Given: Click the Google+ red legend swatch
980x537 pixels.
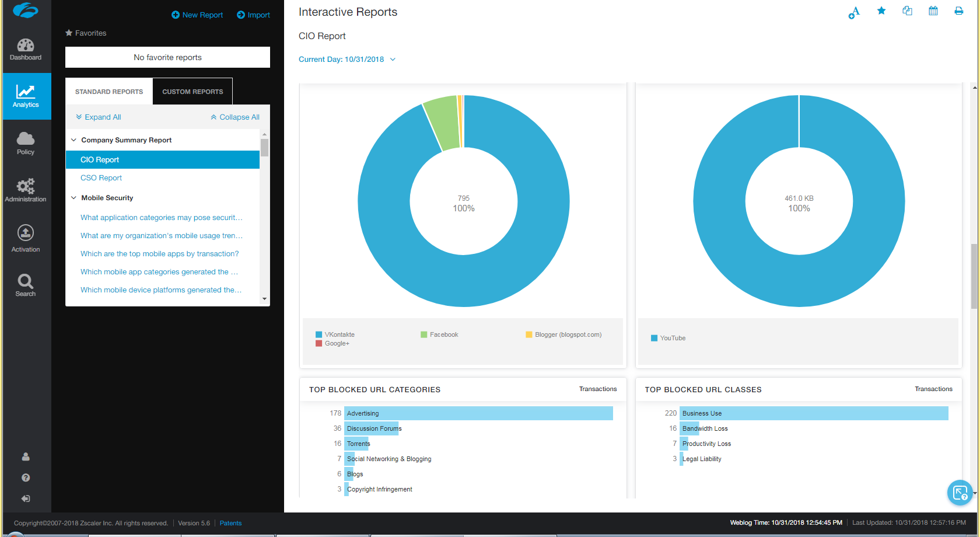Looking at the screenshot, I should pyautogui.click(x=319, y=343).
